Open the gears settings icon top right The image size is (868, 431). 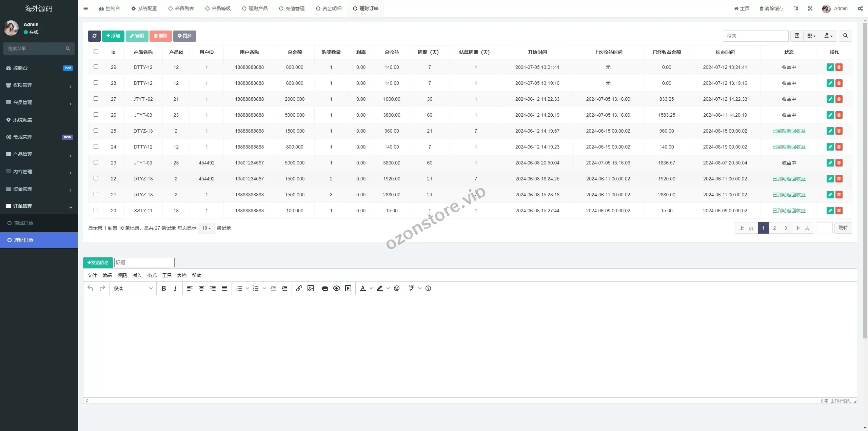860,8
